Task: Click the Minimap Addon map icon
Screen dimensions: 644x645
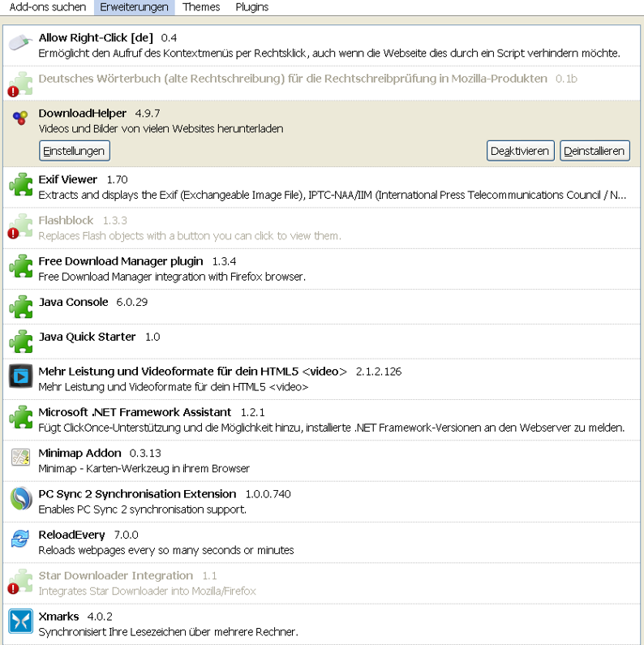Action: [20, 458]
